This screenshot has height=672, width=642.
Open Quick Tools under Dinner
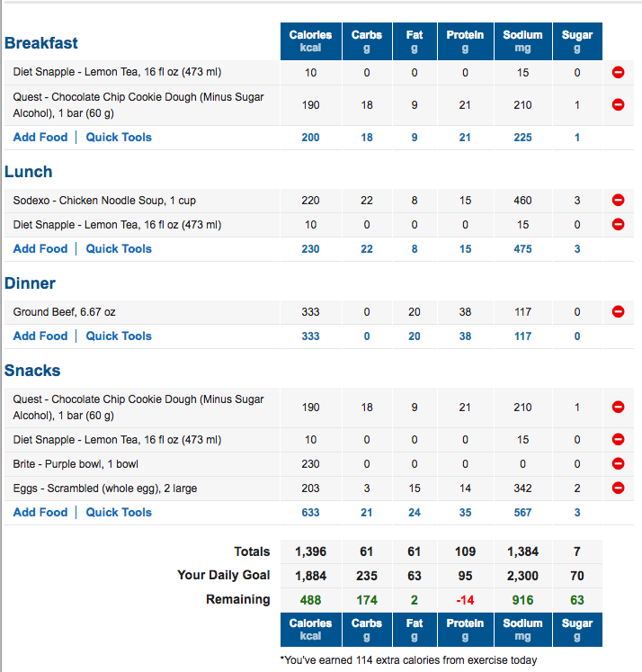[x=119, y=336]
